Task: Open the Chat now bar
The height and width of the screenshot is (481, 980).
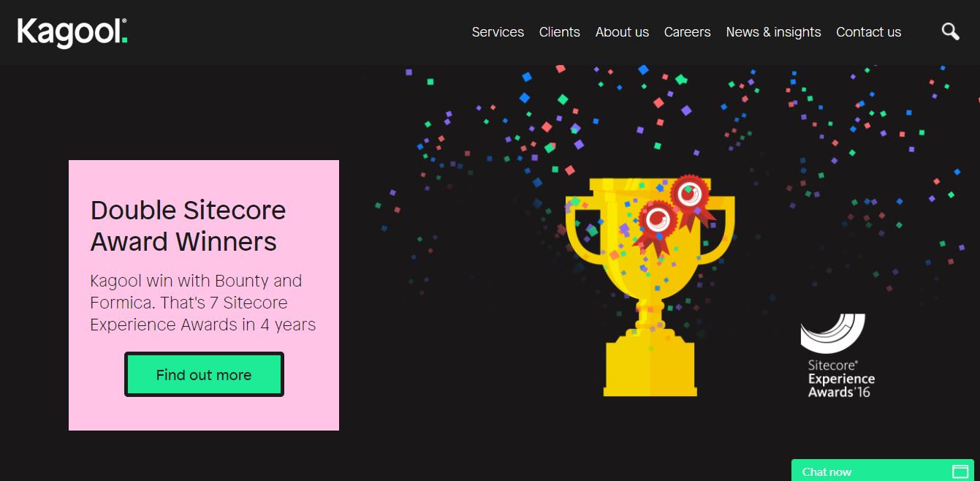Action: [882, 471]
